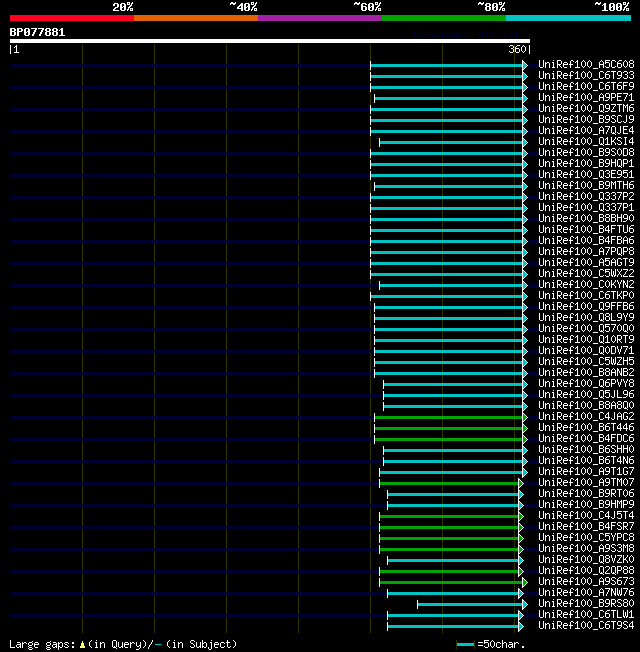Select label UniRef100_Q6PVY8

tap(586, 384)
